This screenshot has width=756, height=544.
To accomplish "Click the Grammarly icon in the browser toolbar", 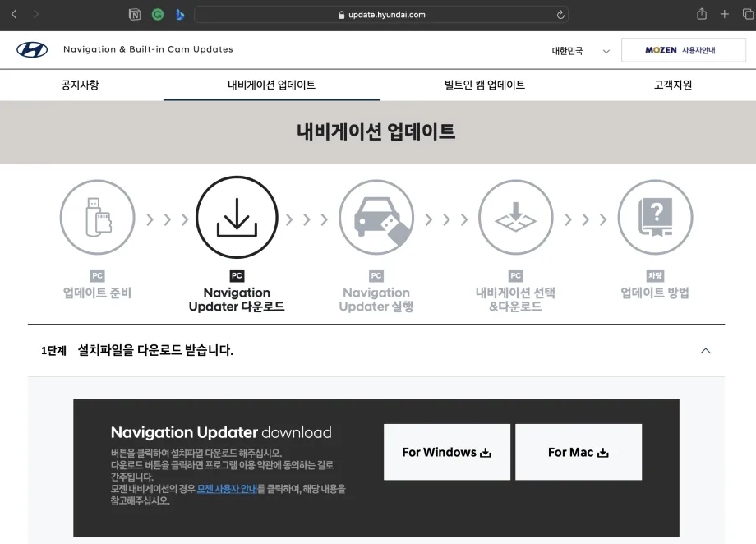I will pyautogui.click(x=157, y=13).
